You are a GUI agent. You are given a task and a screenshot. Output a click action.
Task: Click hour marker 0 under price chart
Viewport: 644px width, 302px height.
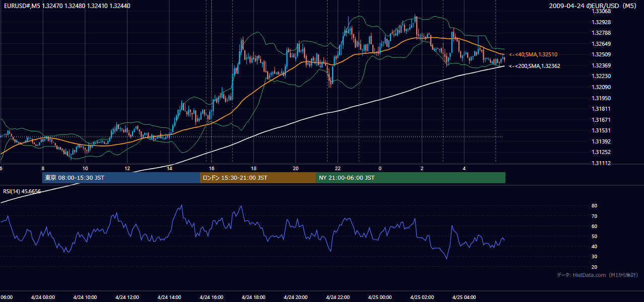[x=380, y=169]
